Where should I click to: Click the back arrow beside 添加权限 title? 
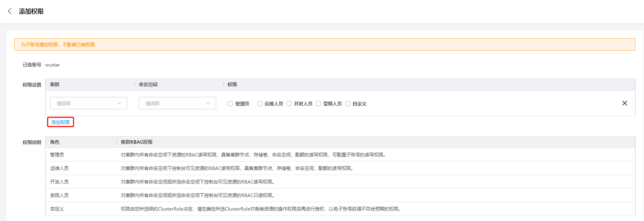[10, 11]
